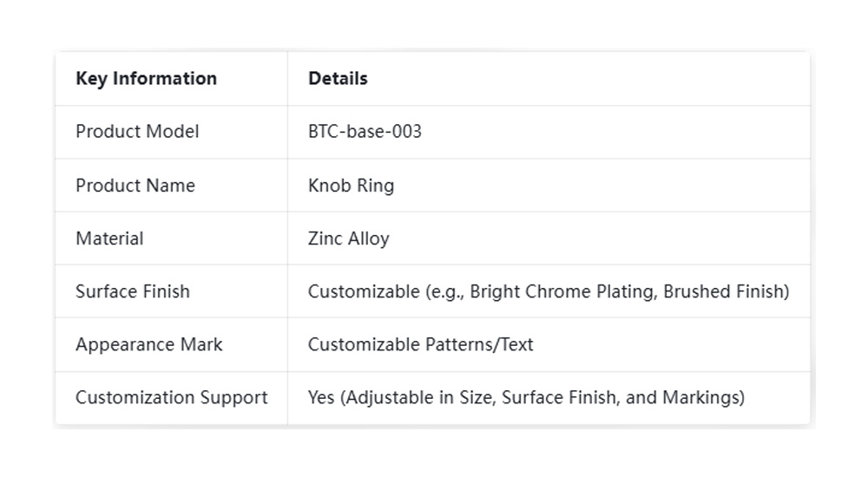
Task: Click the "Details" column header
Action: pos(338,79)
